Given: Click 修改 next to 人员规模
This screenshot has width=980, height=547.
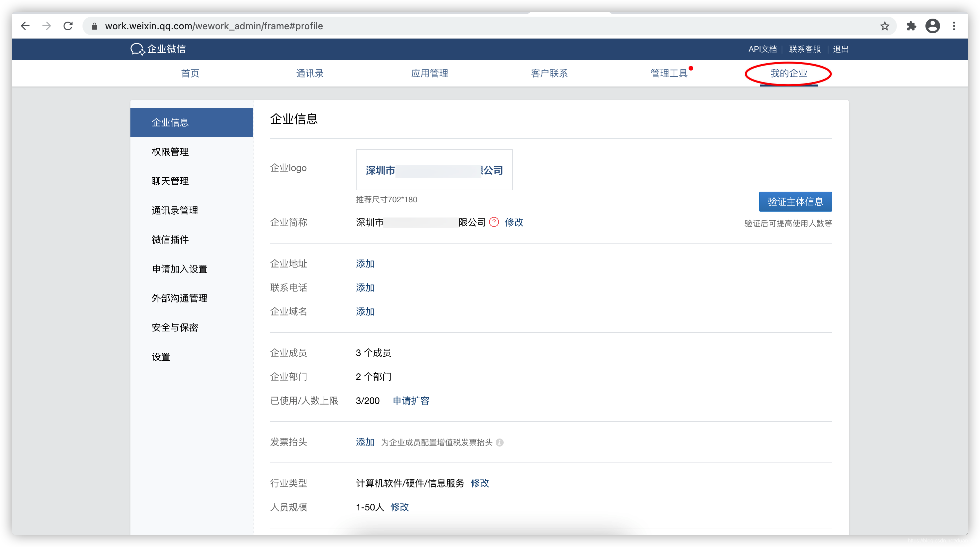Looking at the screenshot, I should [400, 507].
